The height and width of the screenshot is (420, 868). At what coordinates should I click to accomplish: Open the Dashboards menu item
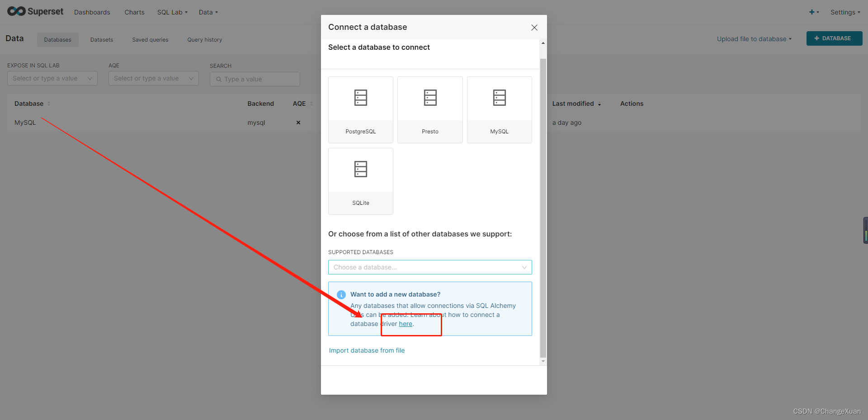(92, 12)
